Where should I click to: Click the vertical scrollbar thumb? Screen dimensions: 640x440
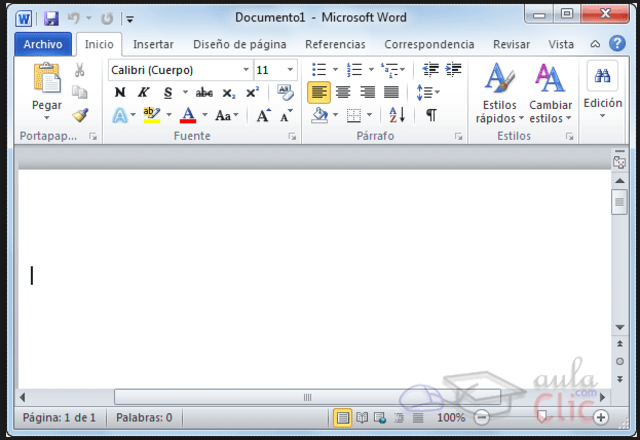pyautogui.click(x=619, y=202)
